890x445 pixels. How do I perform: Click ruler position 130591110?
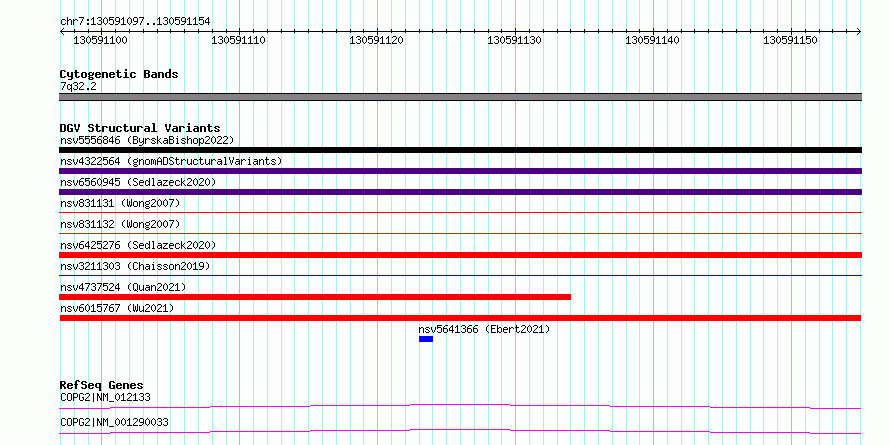[x=238, y=40]
